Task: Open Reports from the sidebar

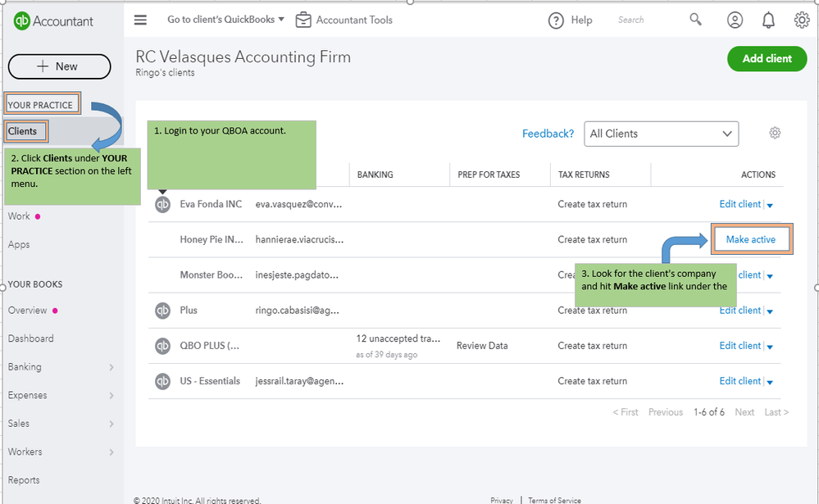Action: tap(24, 480)
